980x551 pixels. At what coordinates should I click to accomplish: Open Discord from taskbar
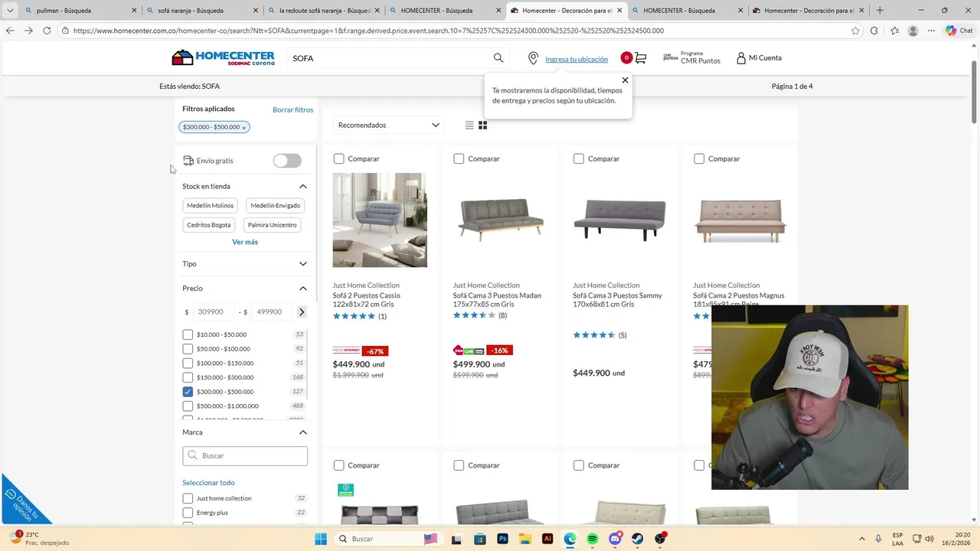point(615,539)
